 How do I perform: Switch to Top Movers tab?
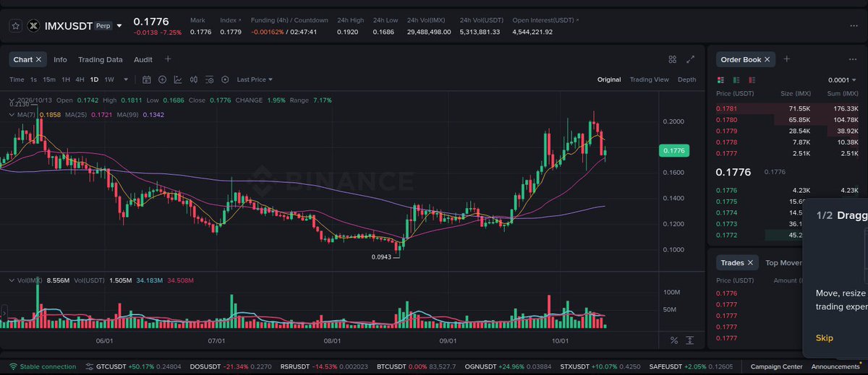(784, 263)
